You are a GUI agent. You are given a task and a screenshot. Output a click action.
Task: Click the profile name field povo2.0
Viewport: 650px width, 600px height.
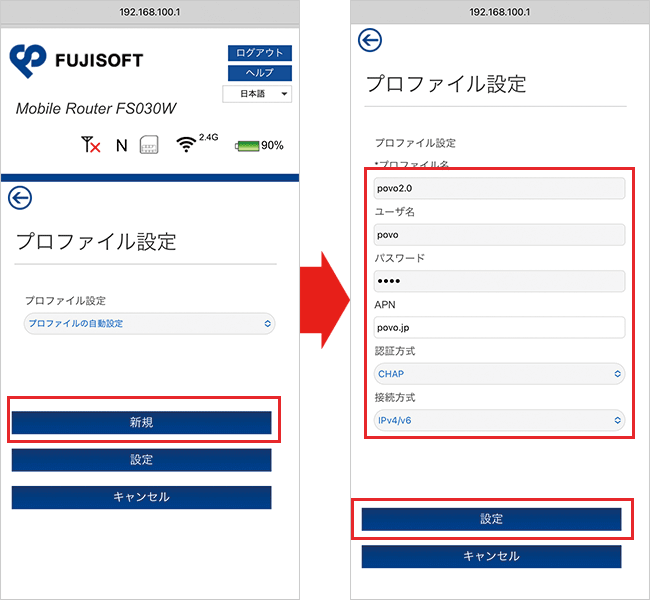pos(499,188)
